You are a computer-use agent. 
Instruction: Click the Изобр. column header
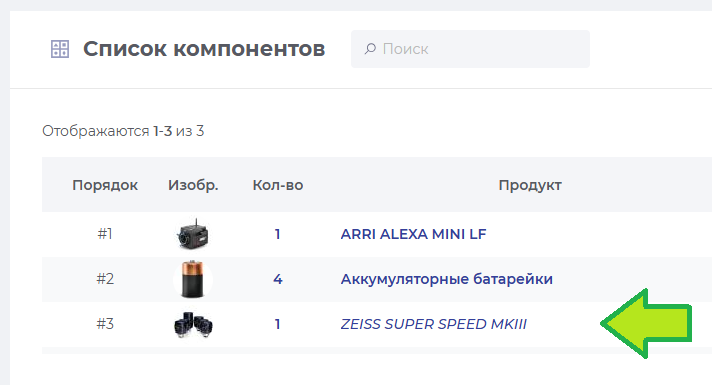tap(193, 185)
